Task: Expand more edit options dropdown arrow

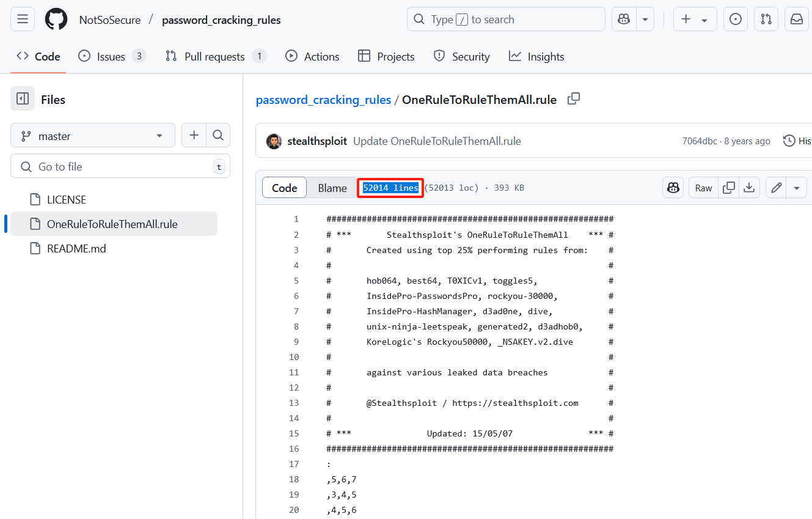Action: (797, 188)
